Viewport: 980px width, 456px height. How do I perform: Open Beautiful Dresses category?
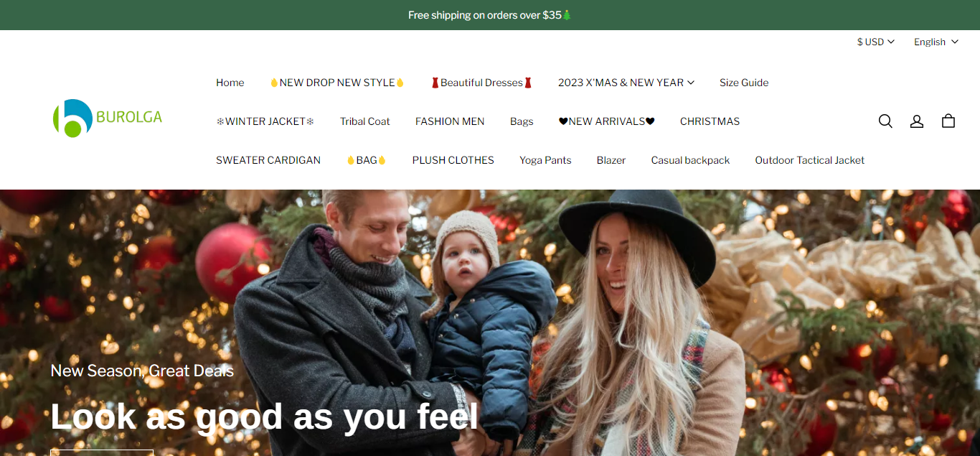(481, 83)
